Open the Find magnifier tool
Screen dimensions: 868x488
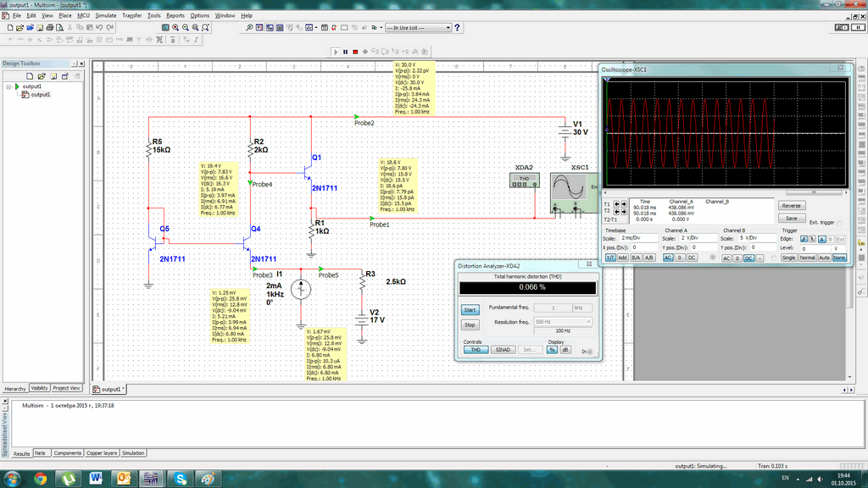tap(249, 28)
